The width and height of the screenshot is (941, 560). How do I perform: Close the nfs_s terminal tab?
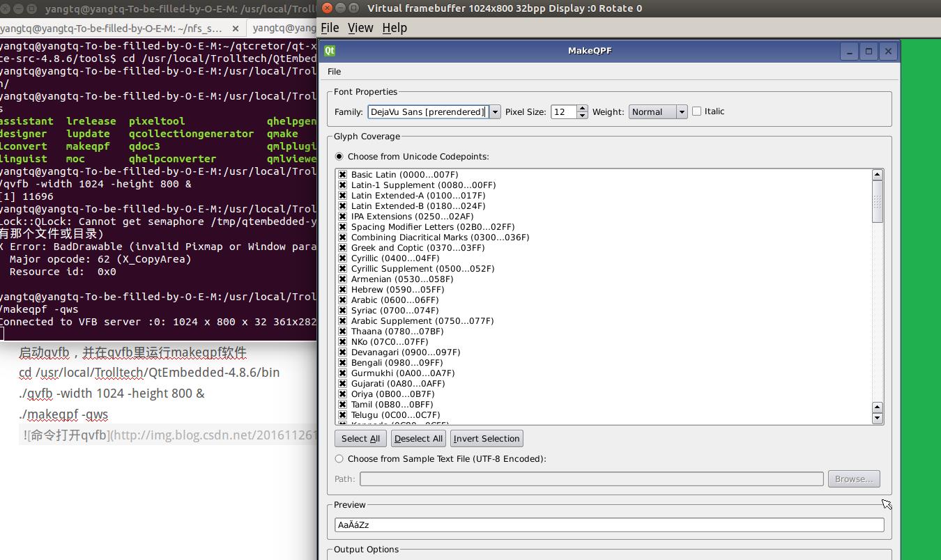236,29
